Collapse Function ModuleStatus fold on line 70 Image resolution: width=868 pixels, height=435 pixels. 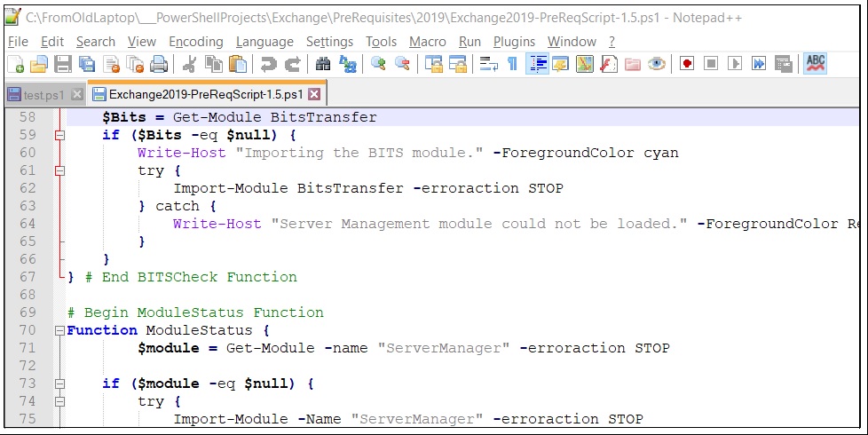click(59, 330)
